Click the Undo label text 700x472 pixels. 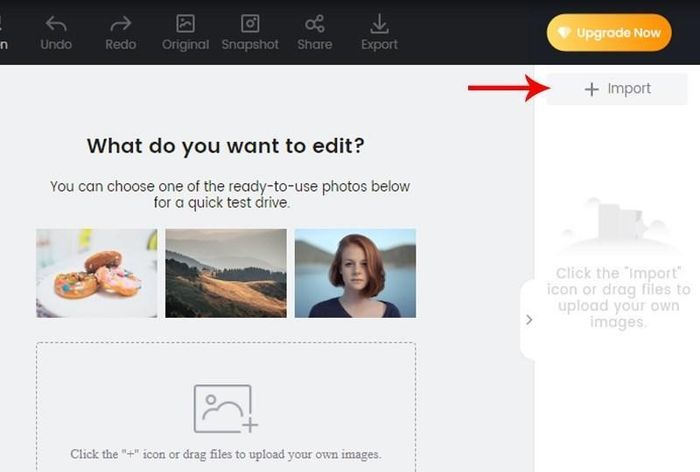[56, 45]
